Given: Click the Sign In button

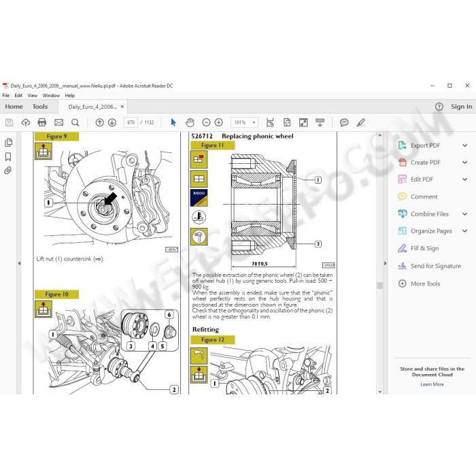Looking at the screenshot, I should pos(461,107).
